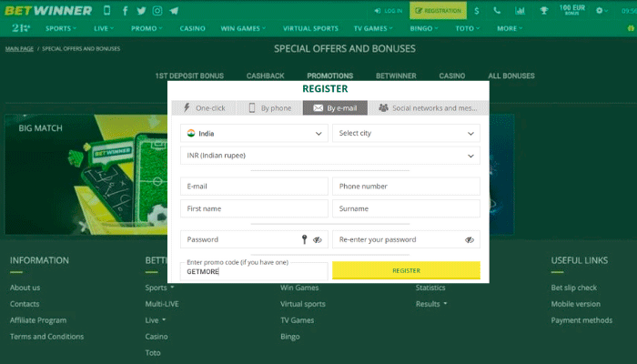Click the password key generator icon

point(304,239)
